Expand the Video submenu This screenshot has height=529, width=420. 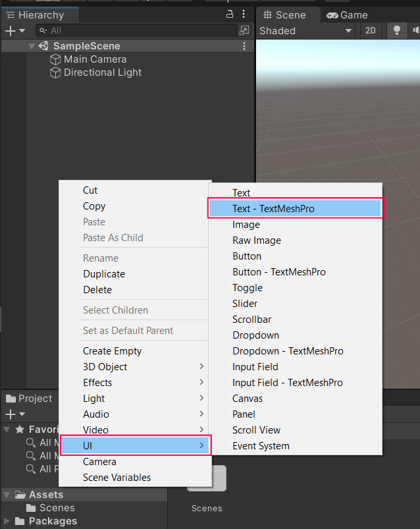[134, 430]
